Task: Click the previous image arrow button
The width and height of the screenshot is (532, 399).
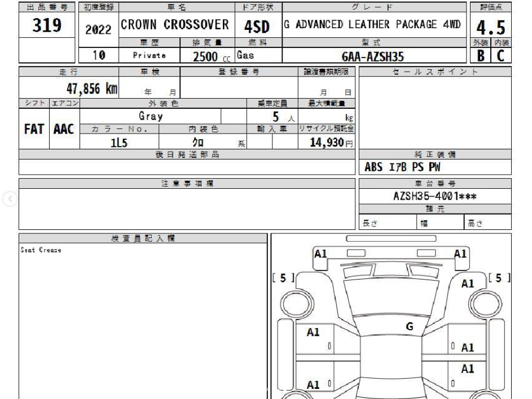Action: pos(10,199)
